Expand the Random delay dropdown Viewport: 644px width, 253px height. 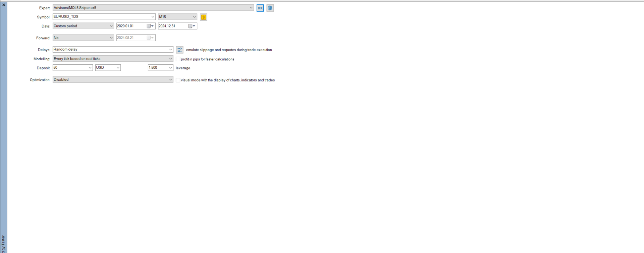[x=170, y=50]
